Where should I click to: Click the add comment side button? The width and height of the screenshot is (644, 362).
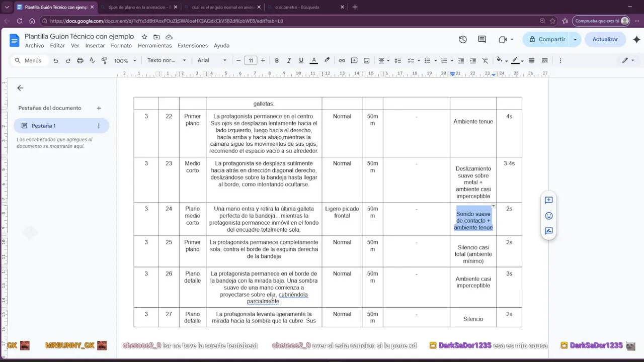click(x=549, y=200)
